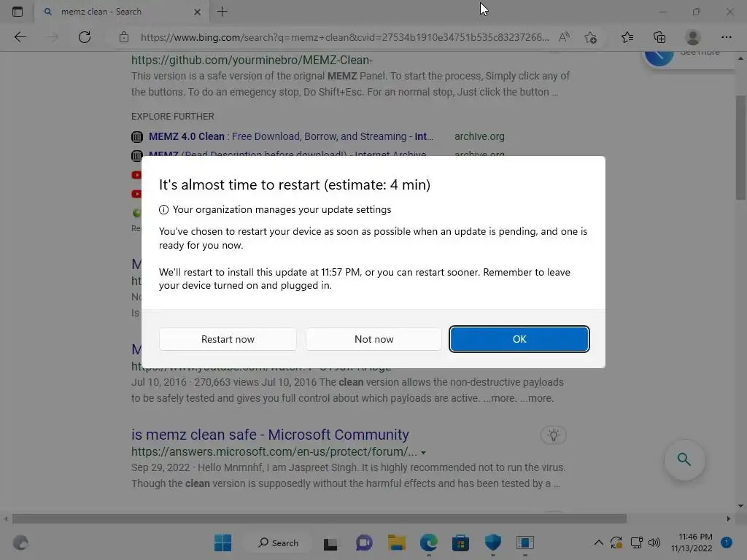Click the address bar URL field
The image size is (747, 560).
[344, 37]
